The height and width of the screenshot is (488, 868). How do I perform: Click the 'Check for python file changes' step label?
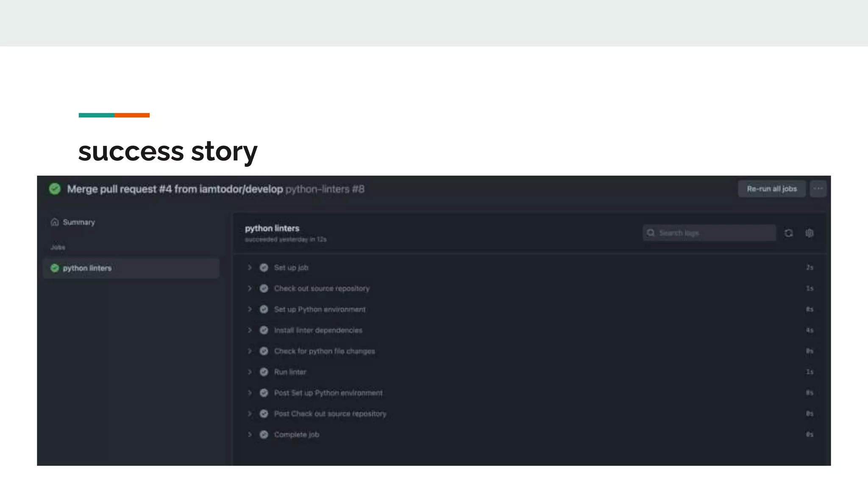324,351
